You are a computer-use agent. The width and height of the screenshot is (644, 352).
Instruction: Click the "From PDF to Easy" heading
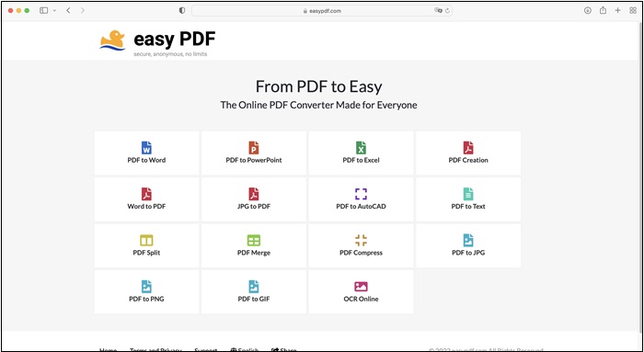pos(318,86)
